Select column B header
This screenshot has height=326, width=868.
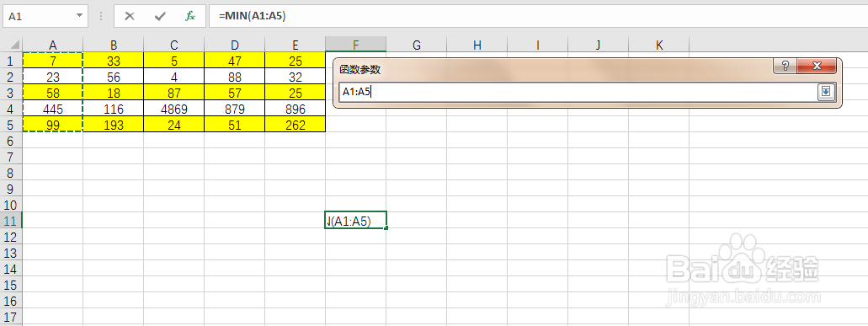click(114, 45)
